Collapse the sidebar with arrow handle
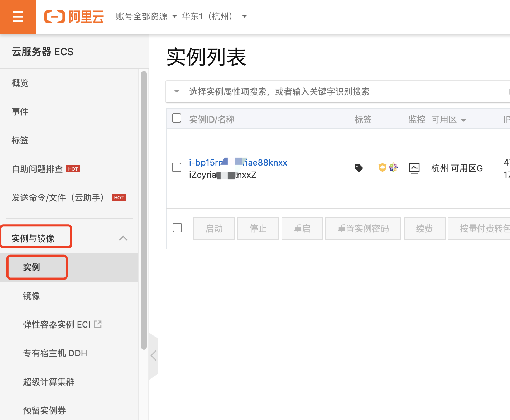 coord(153,355)
